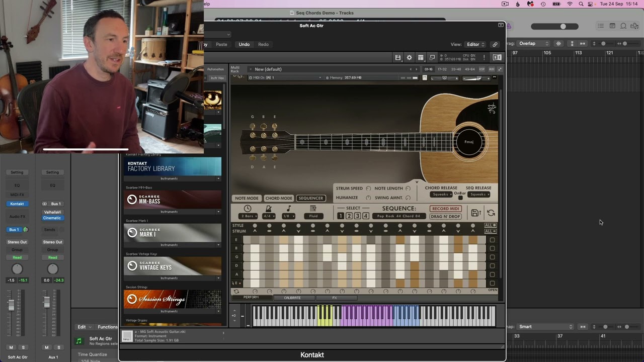Open Logic list editors icon

pyautogui.click(x=601, y=26)
